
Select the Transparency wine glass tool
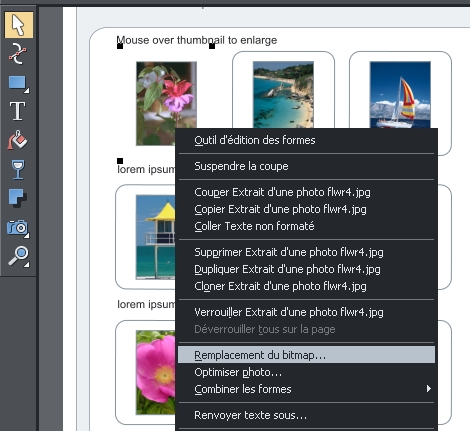coord(18,169)
